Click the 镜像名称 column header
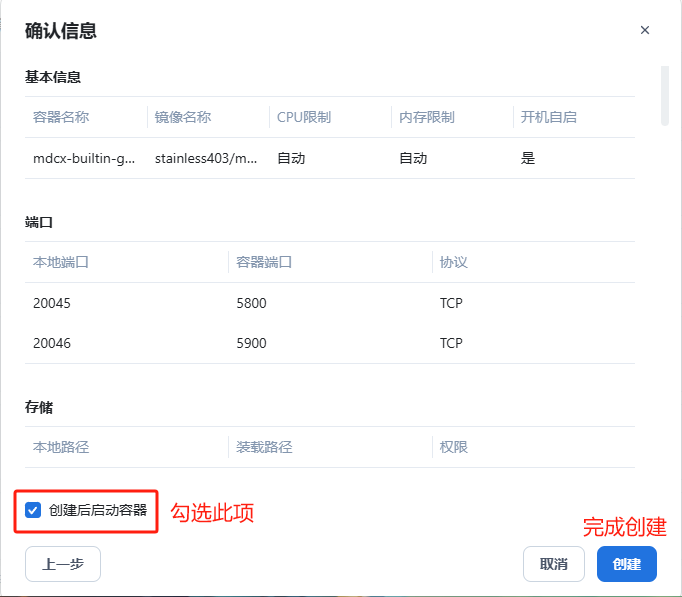Screen dimensions: 682x597 [183, 117]
